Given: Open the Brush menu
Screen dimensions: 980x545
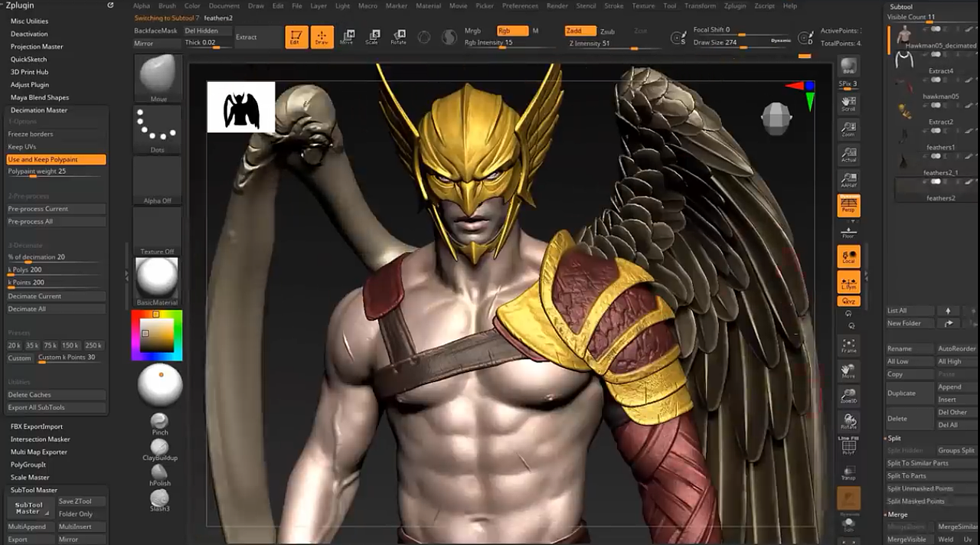Looking at the screenshot, I should click(x=167, y=6).
